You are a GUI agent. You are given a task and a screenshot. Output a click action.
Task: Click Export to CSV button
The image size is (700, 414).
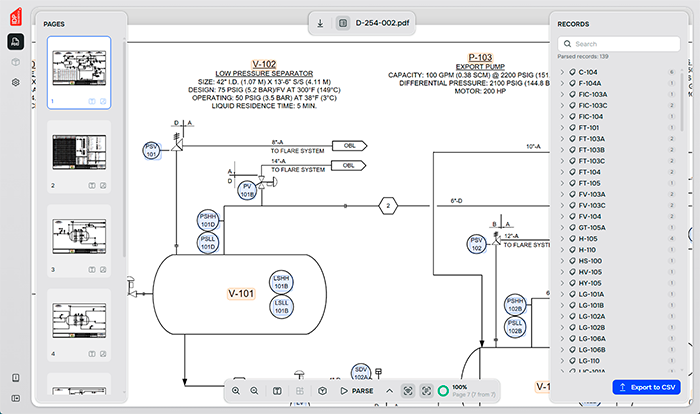645,386
